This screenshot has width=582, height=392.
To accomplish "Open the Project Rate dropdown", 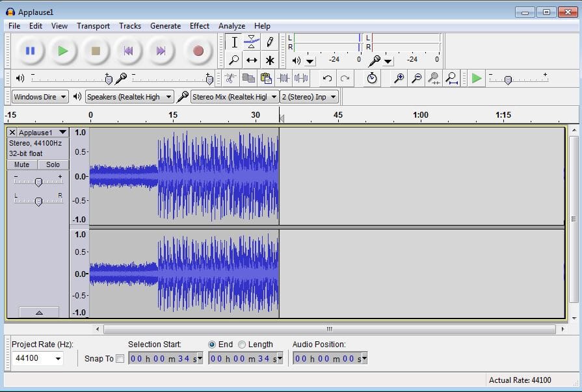I will 58,358.
